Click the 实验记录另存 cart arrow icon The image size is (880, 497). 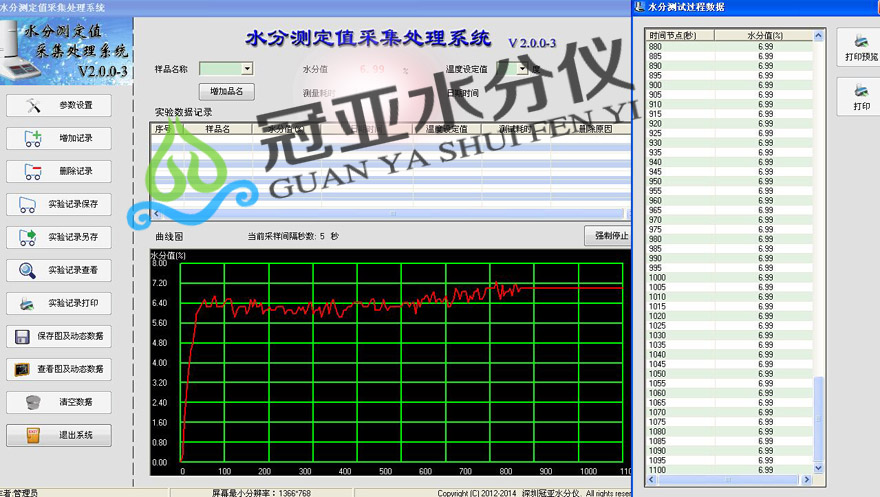(28, 237)
